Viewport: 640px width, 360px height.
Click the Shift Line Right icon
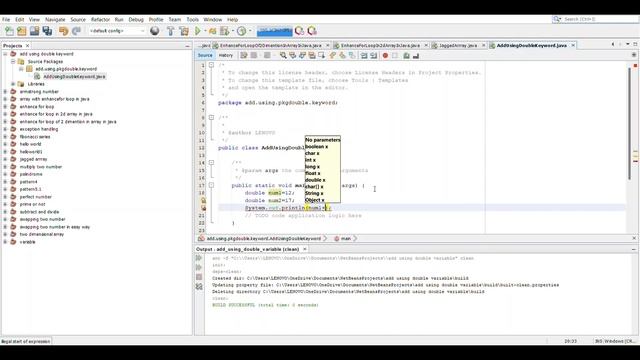coord(373,56)
